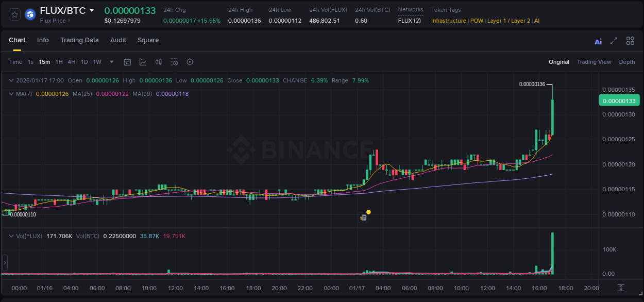This screenshot has height=302, width=644.
Task: Select the 1H timeframe interval
Action: [x=59, y=62]
